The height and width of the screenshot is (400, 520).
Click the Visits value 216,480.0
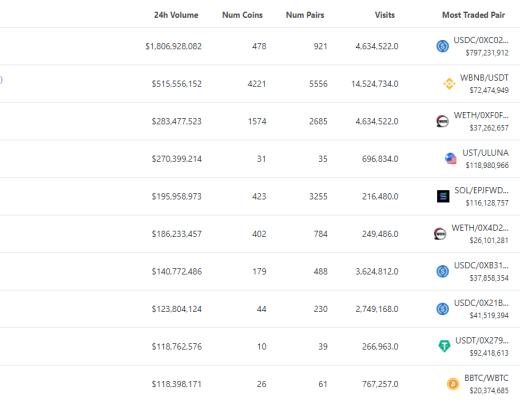click(380, 196)
